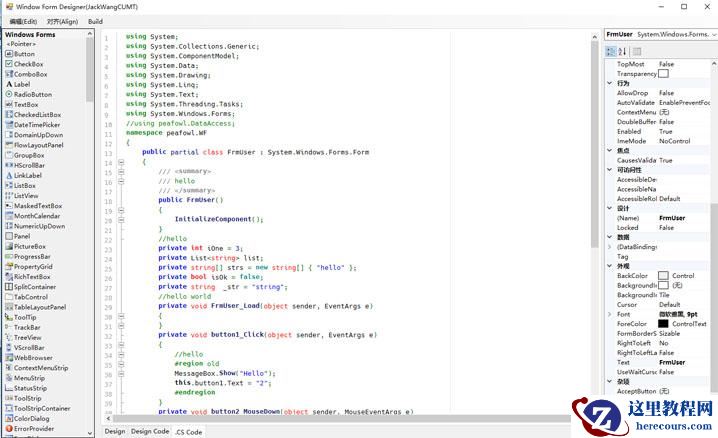The height and width of the screenshot is (438, 718).
Task: Pick the Label control
Action: [x=18, y=84]
